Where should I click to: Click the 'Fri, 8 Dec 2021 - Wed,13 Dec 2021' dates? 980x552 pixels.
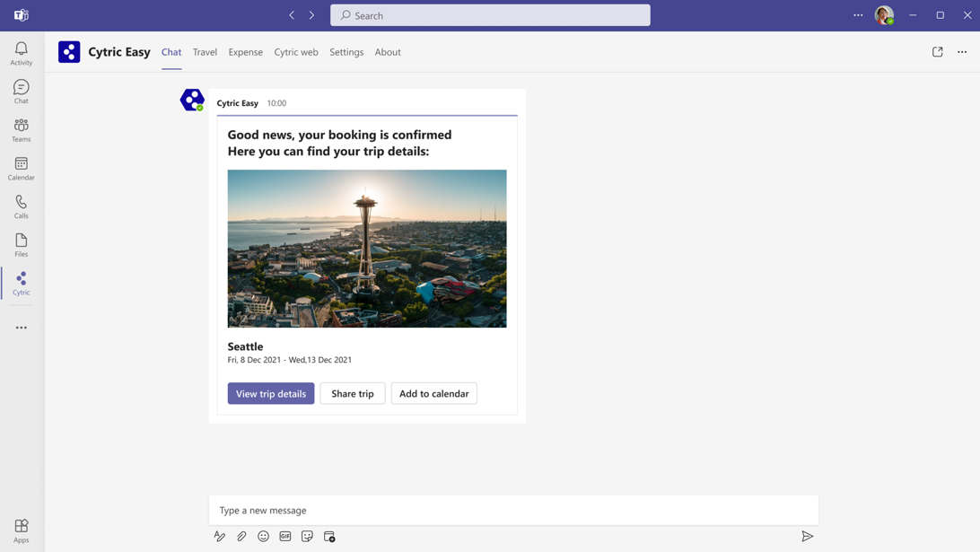(289, 359)
